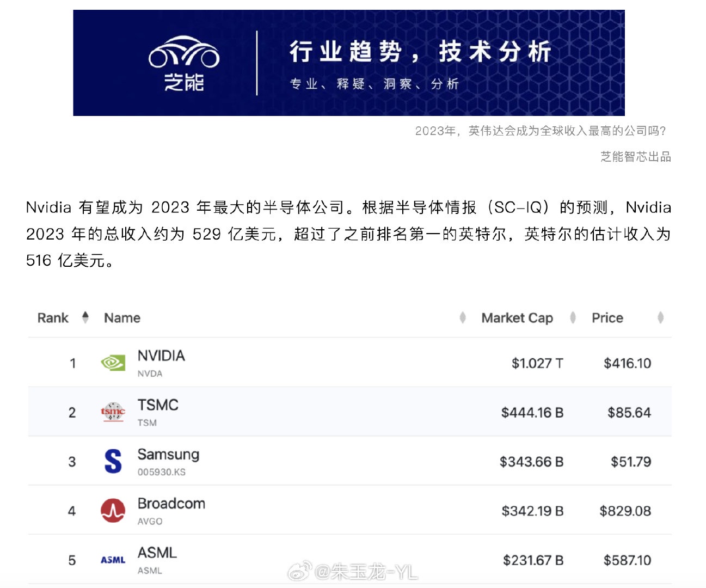Viewport: 706px width, 588px height.
Task: Click the TSMC company name
Action: pyautogui.click(x=158, y=405)
